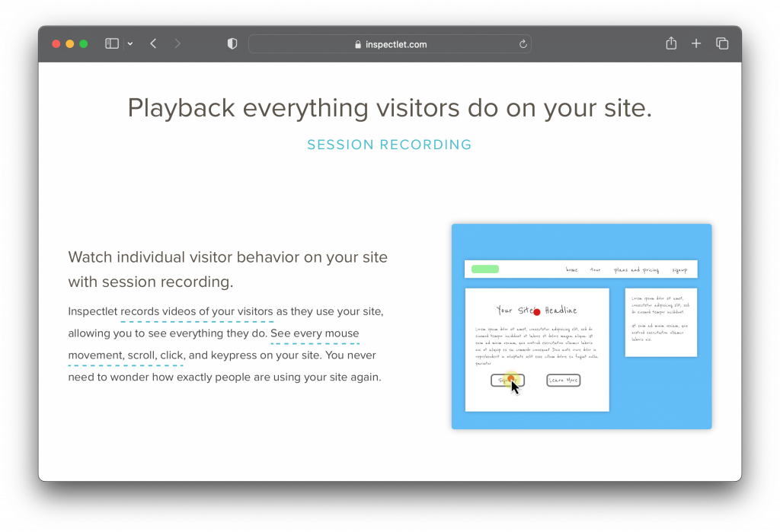Click 'signup' in illustration navbar
780x532 pixels.
(679, 270)
